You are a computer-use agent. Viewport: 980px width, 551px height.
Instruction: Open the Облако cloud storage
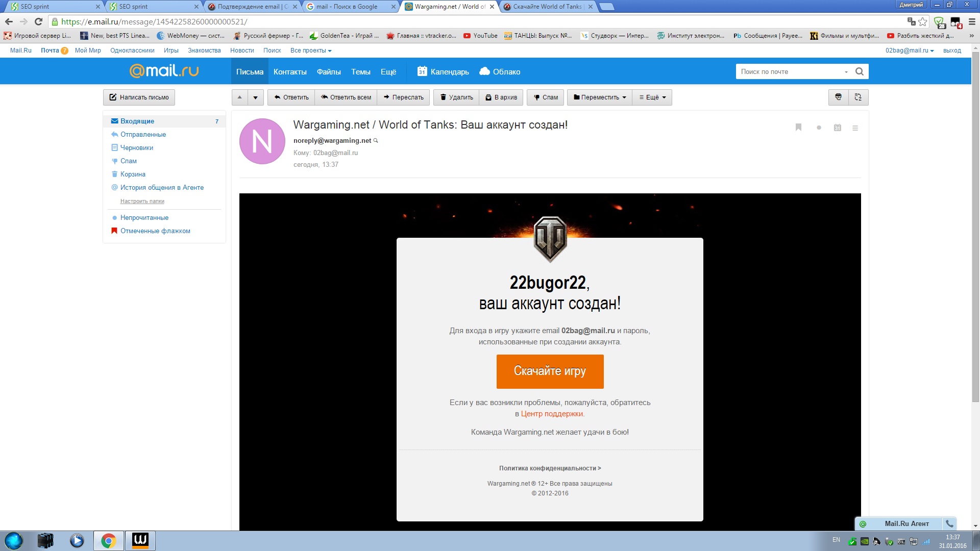500,71
